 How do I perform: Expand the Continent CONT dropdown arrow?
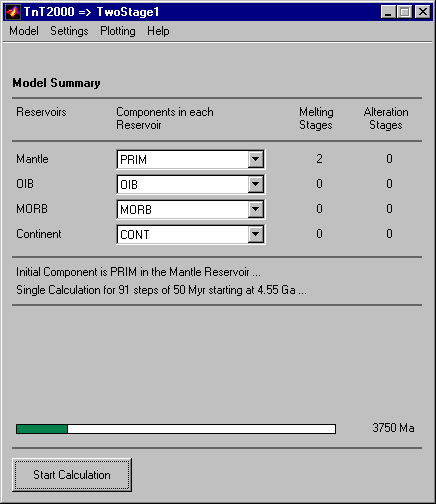click(256, 234)
